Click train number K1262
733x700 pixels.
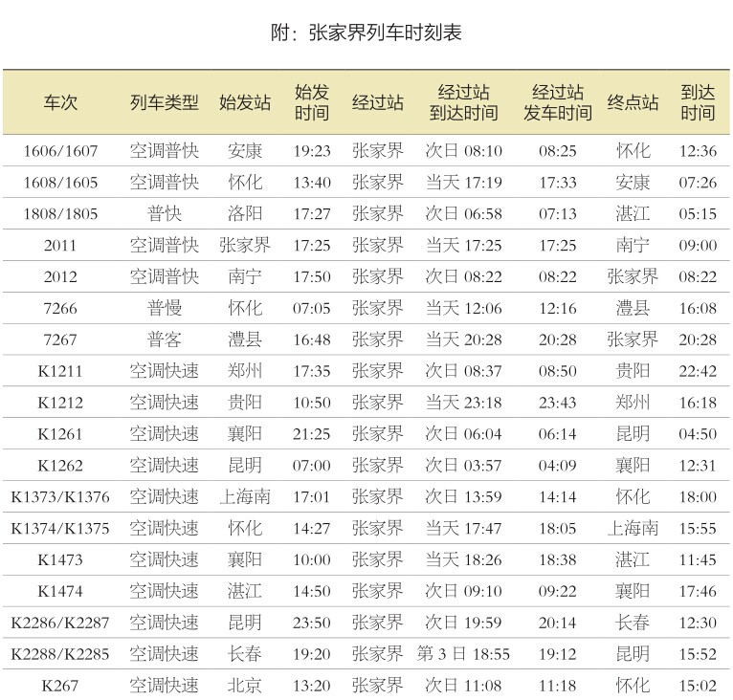pos(60,466)
